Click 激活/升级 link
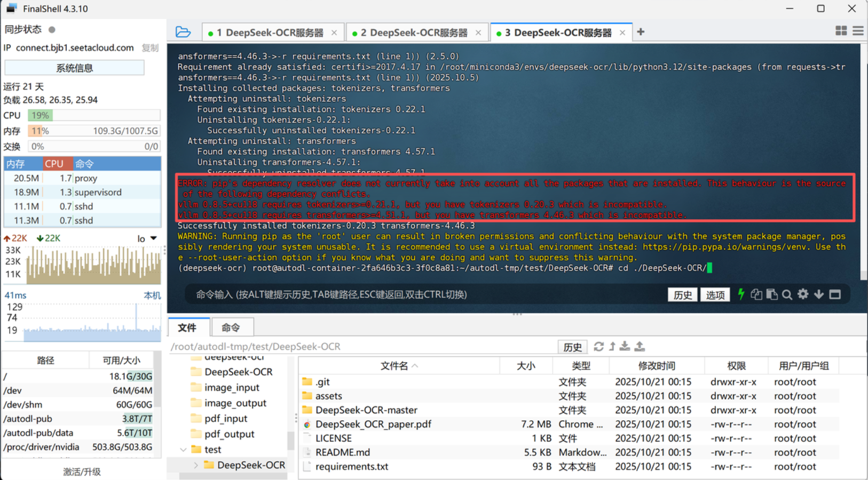The height and width of the screenshot is (480, 868). coord(82,471)
